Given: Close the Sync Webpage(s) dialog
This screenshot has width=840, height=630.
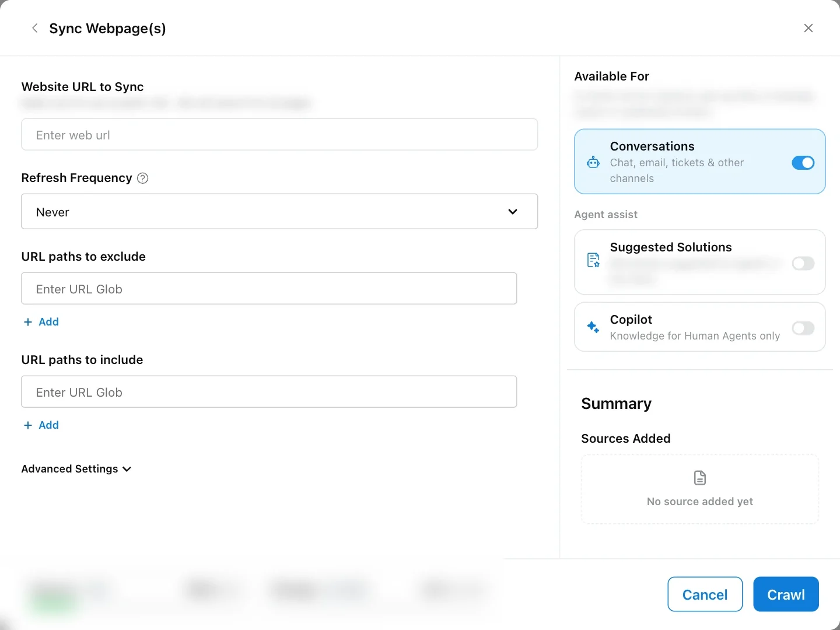Looking at the screenshot, I should click(808, 28).
